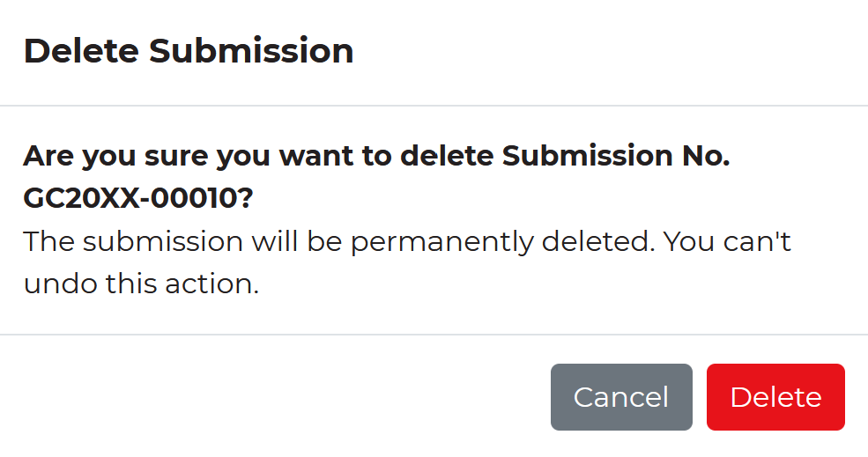Click the blank header area right of the title
The height and width of the screenshot is (457, 868).
(x=617, y=51)
